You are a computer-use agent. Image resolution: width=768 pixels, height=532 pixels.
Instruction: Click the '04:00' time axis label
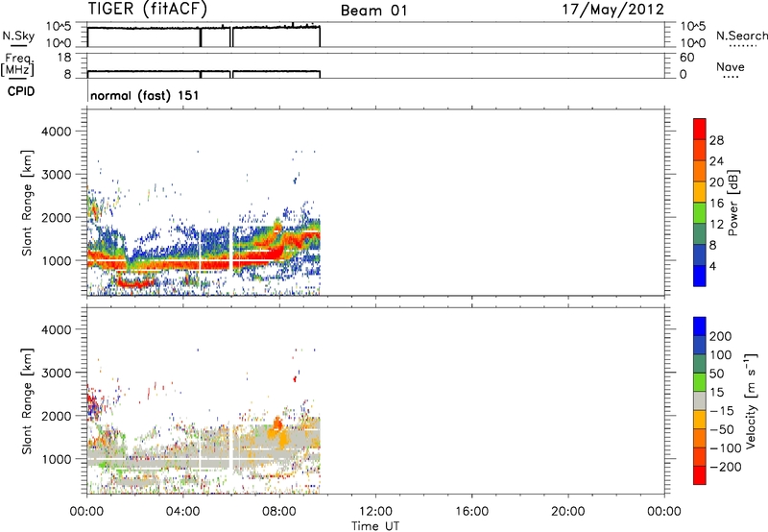click(183, 512)
